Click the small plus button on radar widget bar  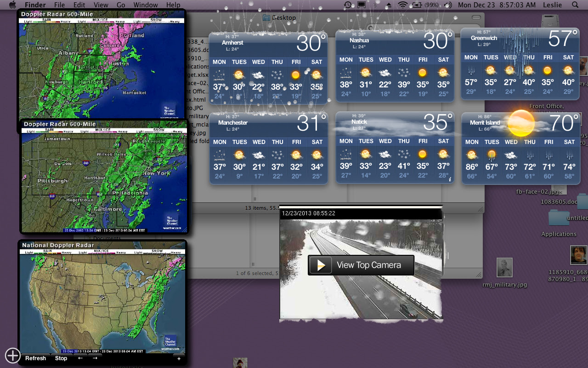pyautogui.click(x=179, y=359)
